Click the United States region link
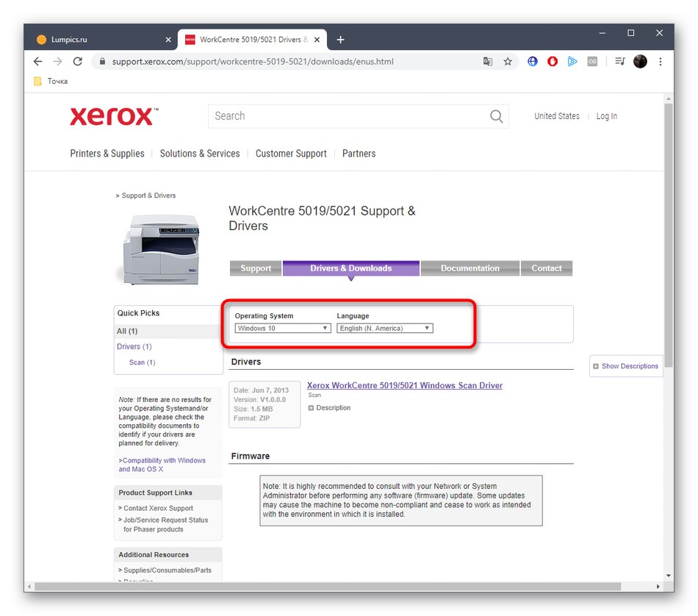This screenshot has height=616, width=698. (557, 116)
